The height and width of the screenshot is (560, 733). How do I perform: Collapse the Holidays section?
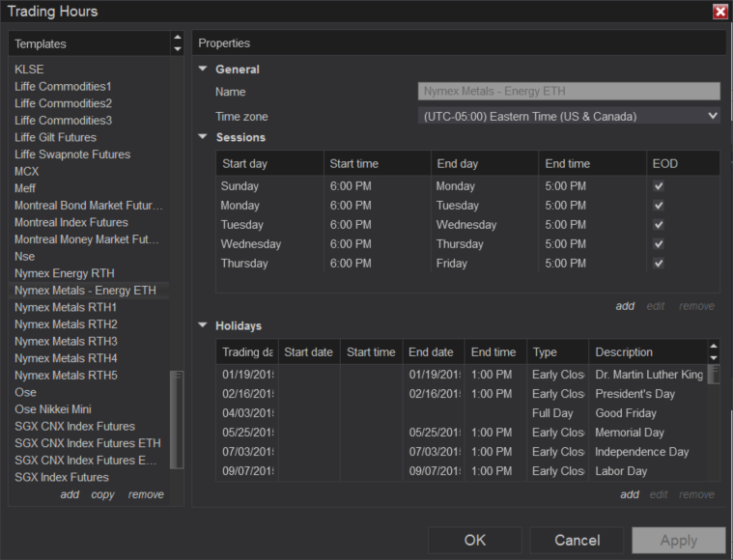203,325
